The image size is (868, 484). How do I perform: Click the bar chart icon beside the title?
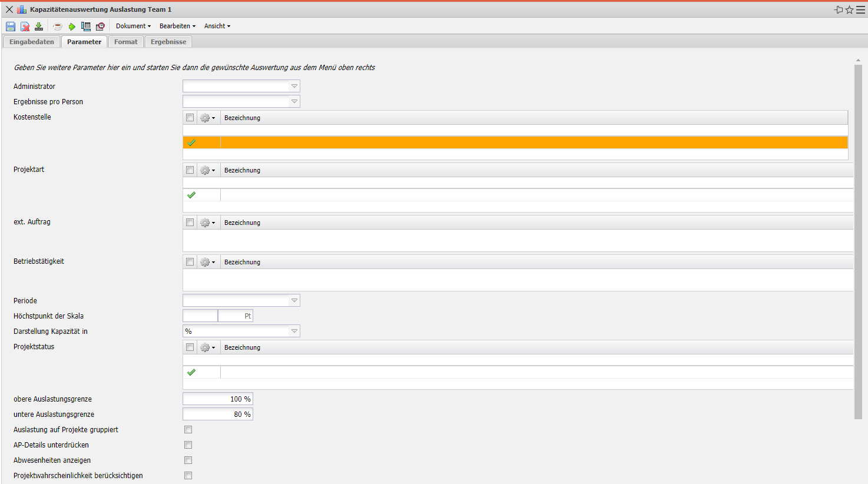(x=22, y=9)
